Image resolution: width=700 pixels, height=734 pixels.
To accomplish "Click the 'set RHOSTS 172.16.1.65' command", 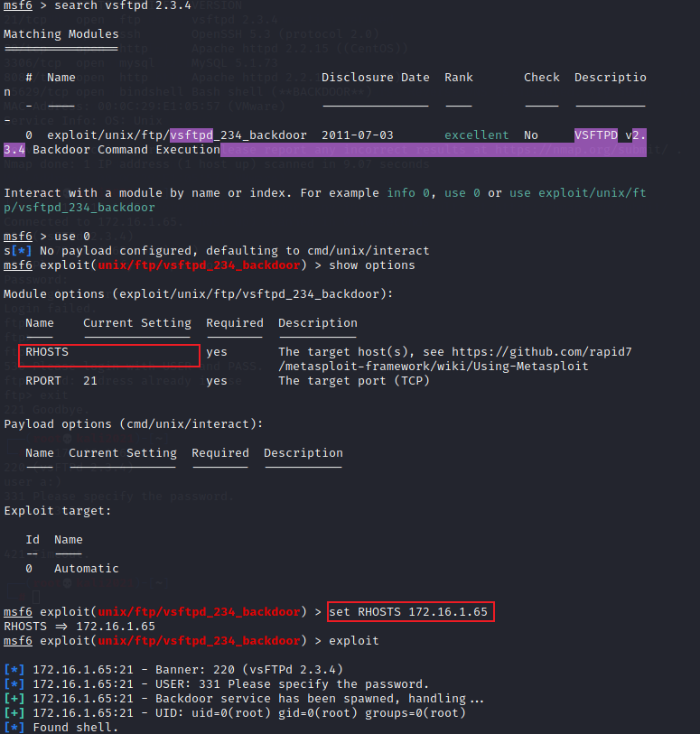I will (408, 612).
